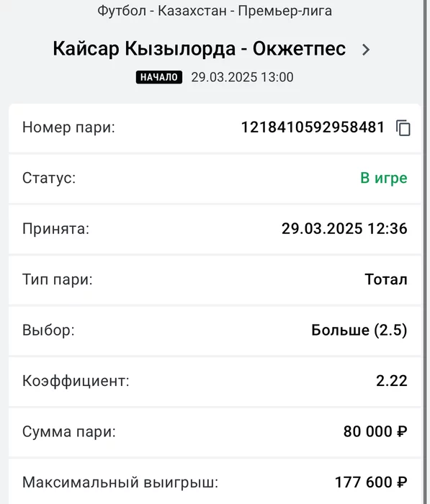Click the В игре status value
Viewport: 430px width, 504px height.
tap(384, 178)
